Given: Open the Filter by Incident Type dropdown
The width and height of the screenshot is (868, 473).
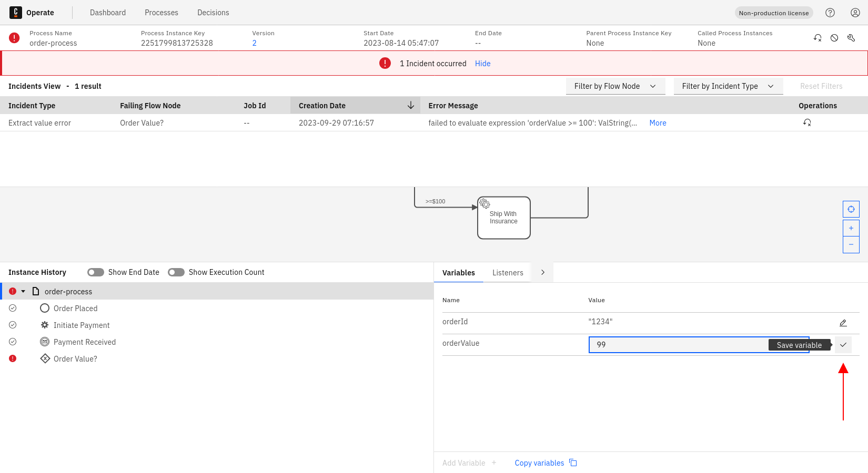Looking at the screenshot, I should (x=728, y=86).
